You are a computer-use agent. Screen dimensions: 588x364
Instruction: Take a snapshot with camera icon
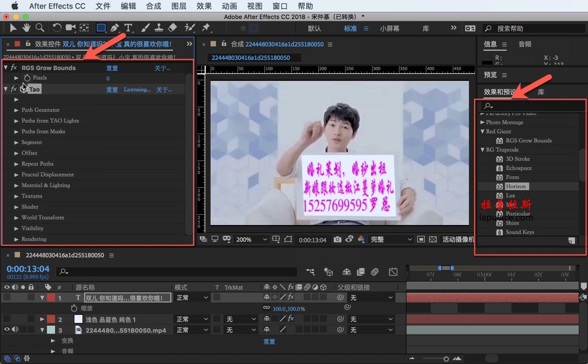[x=338, y=240]
